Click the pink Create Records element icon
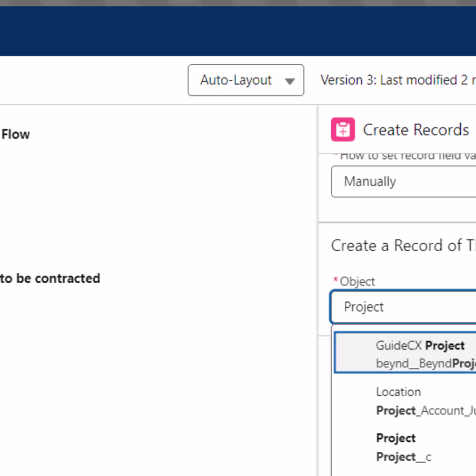This screenshot has width=476, height=476. (343, 129)
